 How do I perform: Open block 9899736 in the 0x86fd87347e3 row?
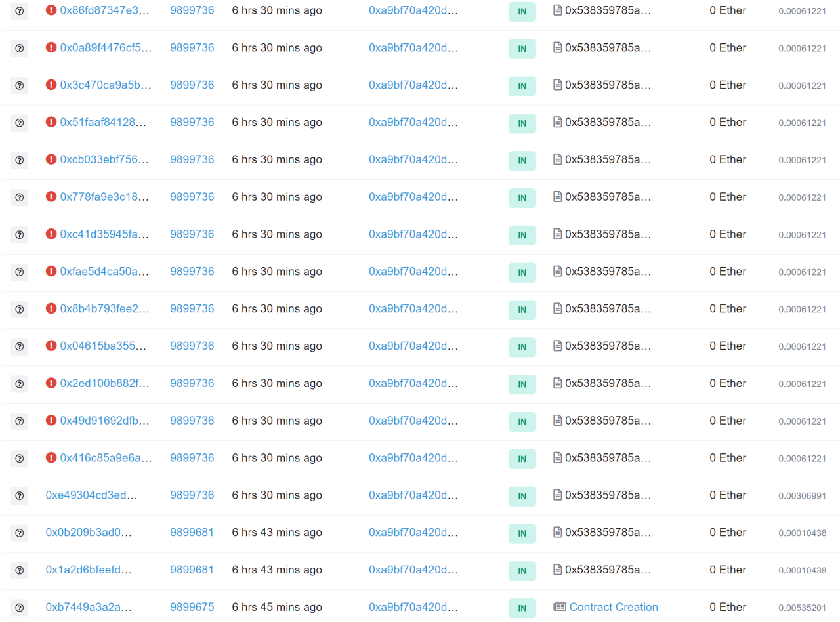click(x=192, y=10)
